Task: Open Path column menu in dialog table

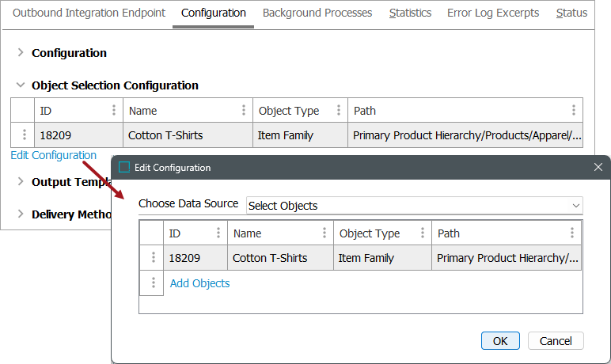Action: pos(572,233)
